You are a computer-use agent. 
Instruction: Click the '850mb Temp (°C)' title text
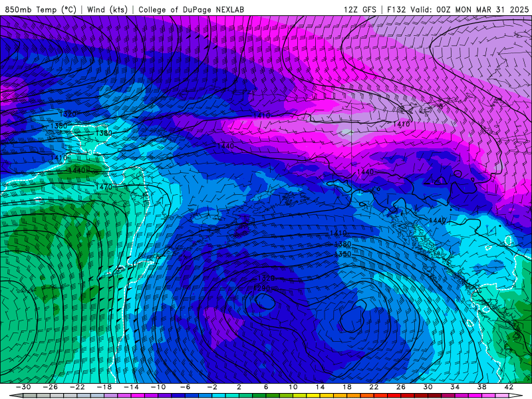(41, 9)
